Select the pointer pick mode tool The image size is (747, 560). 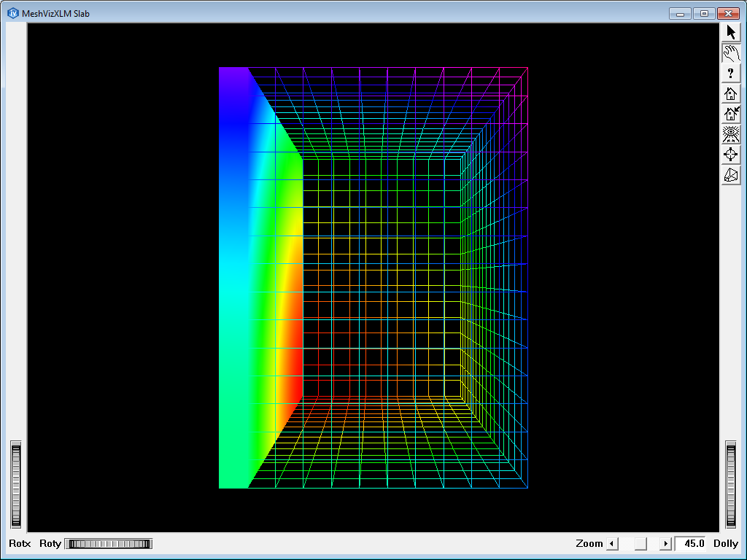pos(731,32)
